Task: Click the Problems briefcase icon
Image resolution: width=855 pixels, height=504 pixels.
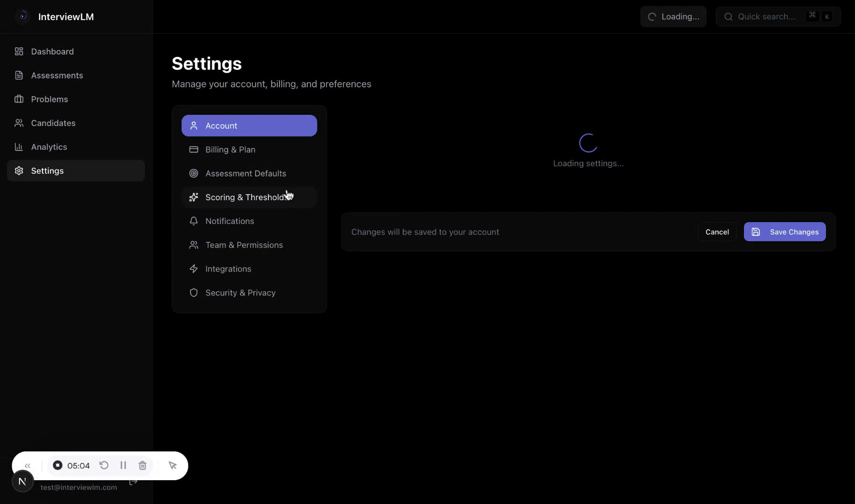Action: [19, 99]
